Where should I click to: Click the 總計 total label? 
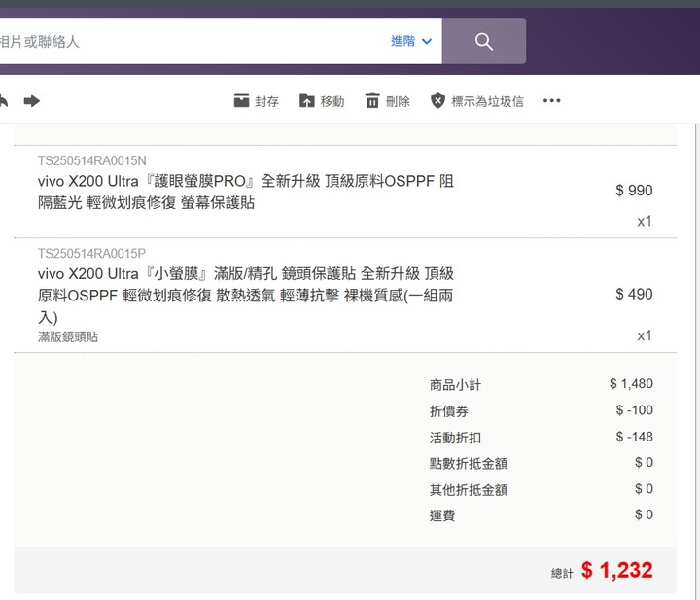pyautogui.click(x=562, y=573)
